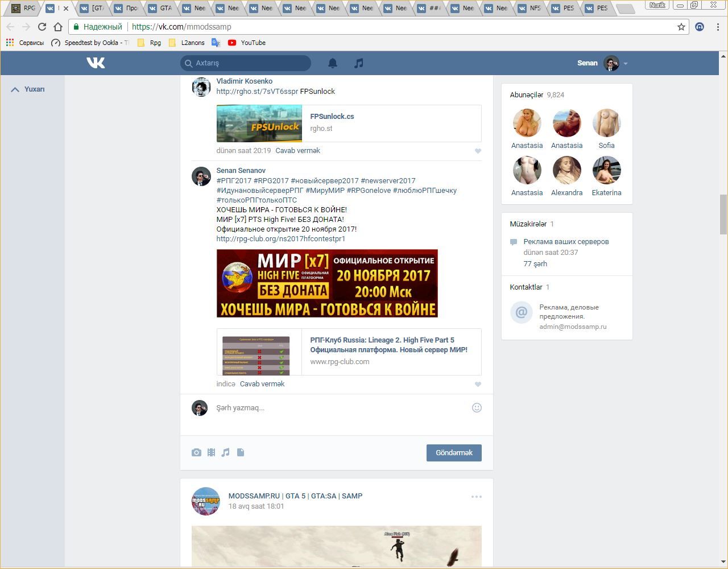Switch to the Про browser tab
728x569 pixels.
tap(126, 8)
